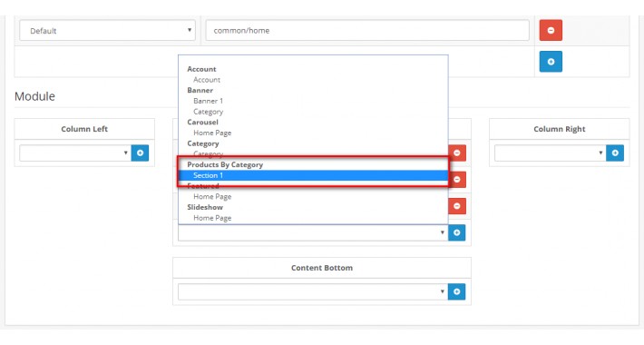Choose Category option under Category group
Screen dimensions: 644x345
[208, 154]
